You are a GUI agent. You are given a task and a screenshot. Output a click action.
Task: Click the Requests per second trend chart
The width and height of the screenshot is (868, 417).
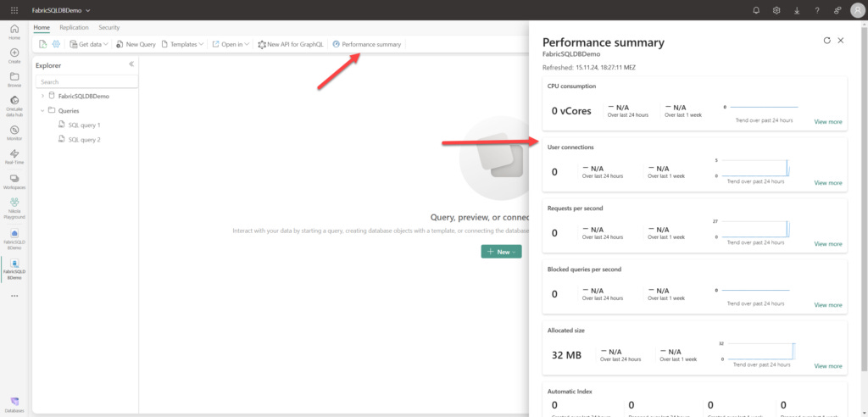tap(755, 230)
